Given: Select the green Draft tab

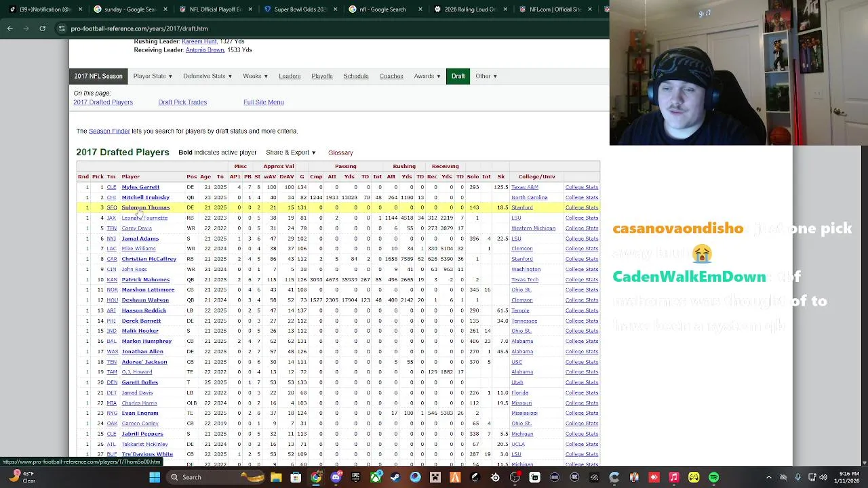Looking at the screenshot, I should point(458,76).
